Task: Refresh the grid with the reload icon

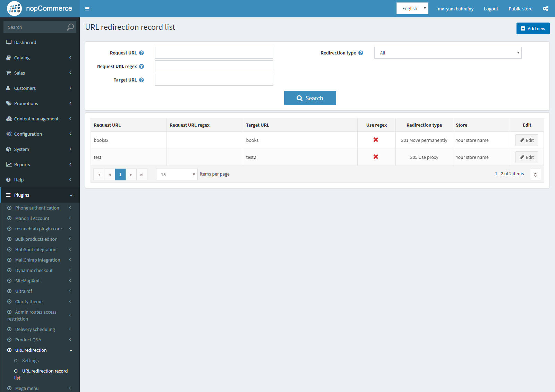Action: [x=536, y=174]
